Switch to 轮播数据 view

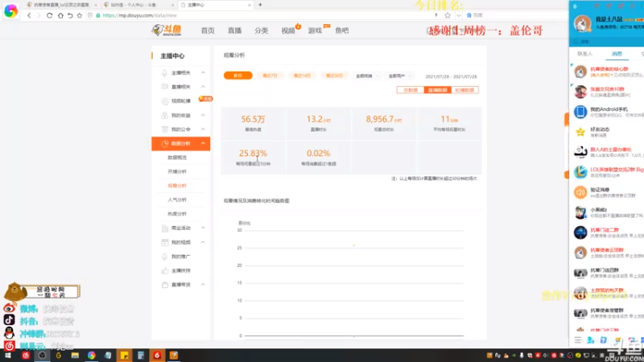point(465,90)
